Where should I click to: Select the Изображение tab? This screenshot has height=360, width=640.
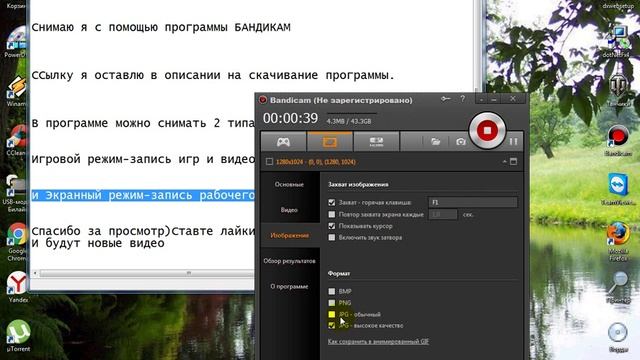pyautogui.click(x=290, y=236)
